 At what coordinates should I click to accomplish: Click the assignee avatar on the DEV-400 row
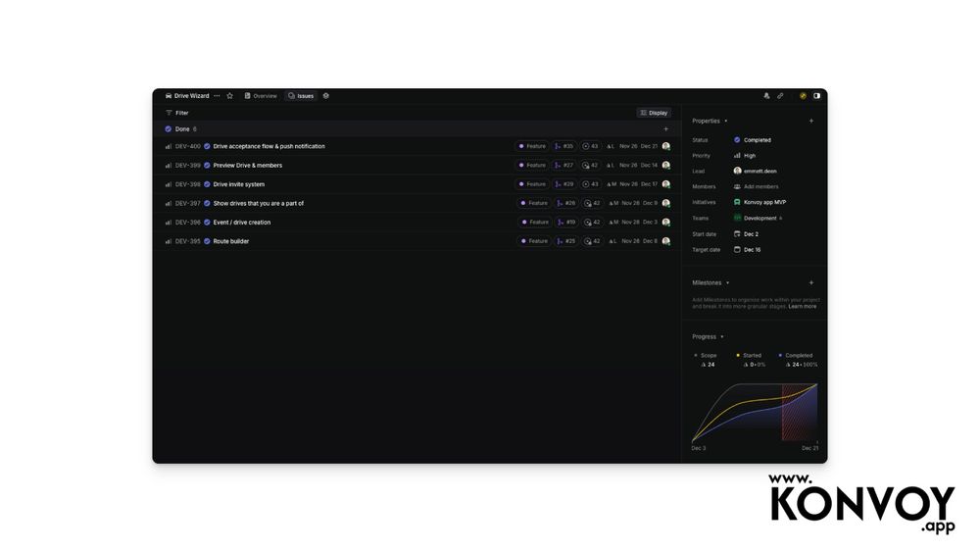tap(666, 146)
